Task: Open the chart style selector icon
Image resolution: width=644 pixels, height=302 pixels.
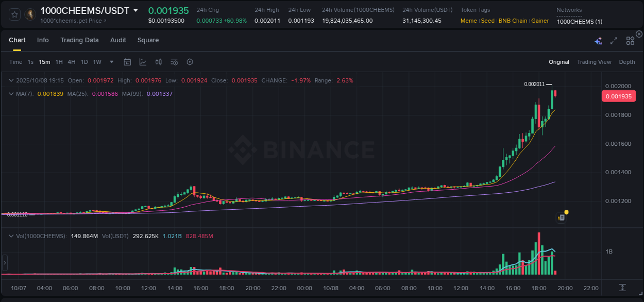Action: coord(143,62)
